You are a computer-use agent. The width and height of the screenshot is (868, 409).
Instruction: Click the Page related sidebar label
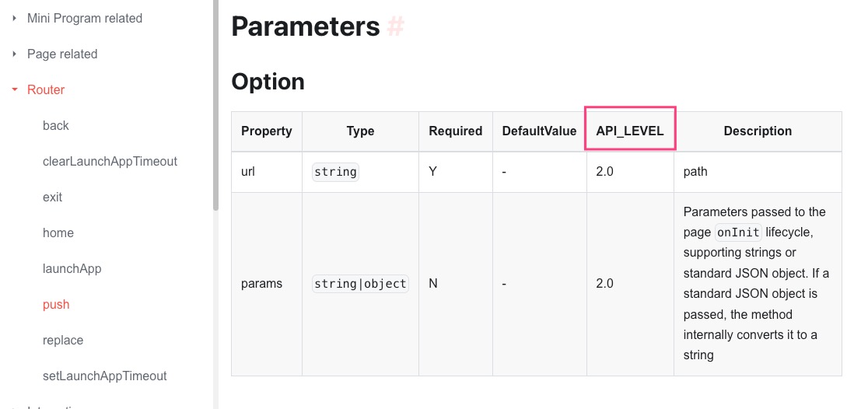pos(62,54)
